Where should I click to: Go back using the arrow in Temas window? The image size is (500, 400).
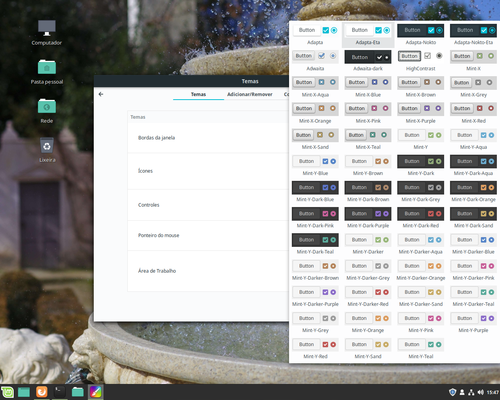click(x=101, y=94)
